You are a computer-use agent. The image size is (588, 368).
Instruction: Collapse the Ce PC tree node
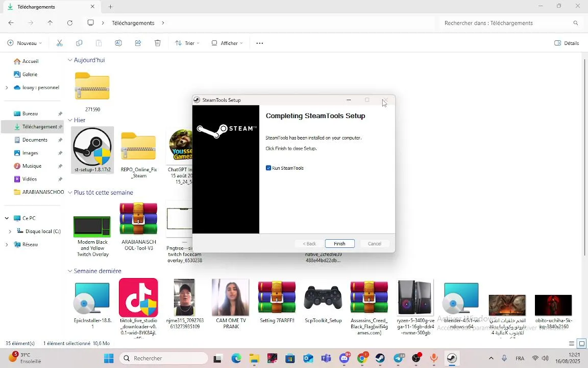pyautogui.click(x=6, y=218)
